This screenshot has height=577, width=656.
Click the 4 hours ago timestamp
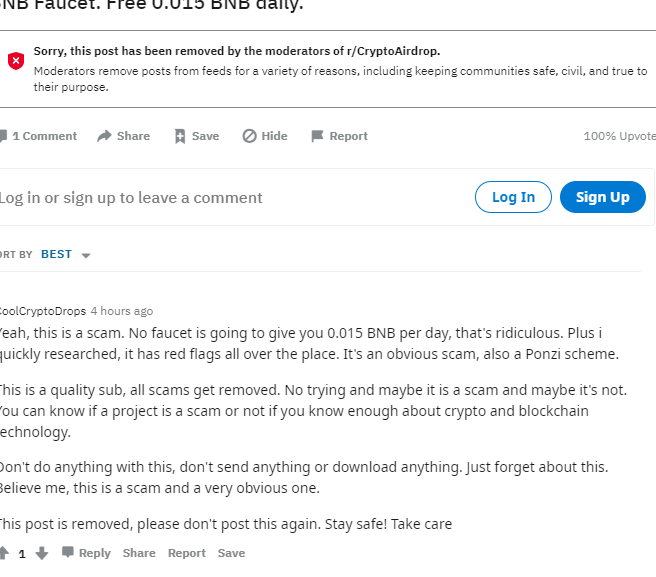(x=122, y=311)
